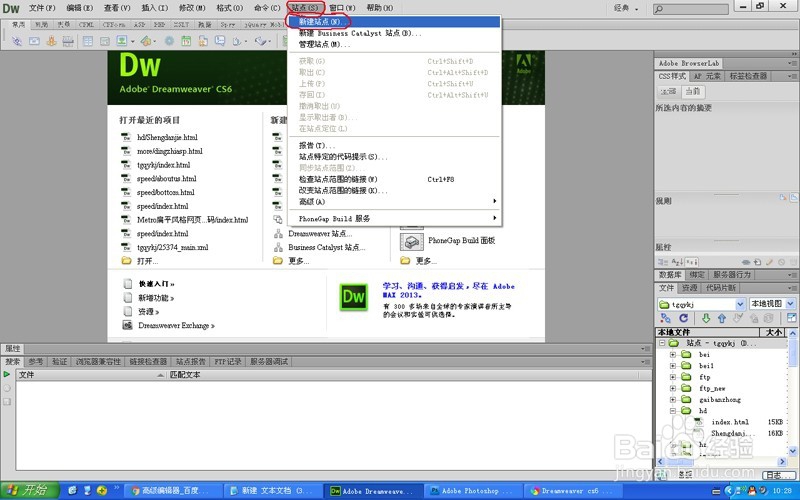This screenshot has height=500, width=800.
Task: Expand the gaibanzhong folder node
Action: click(x=672, y=399)
